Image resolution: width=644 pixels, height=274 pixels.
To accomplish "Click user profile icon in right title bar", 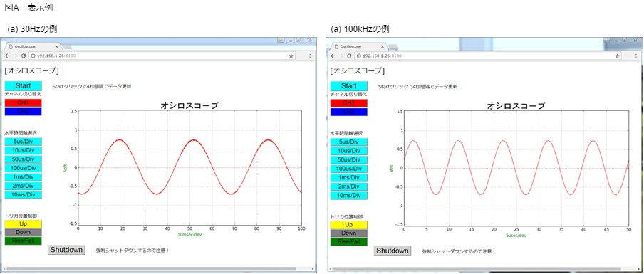I will (x=606, y=40).
